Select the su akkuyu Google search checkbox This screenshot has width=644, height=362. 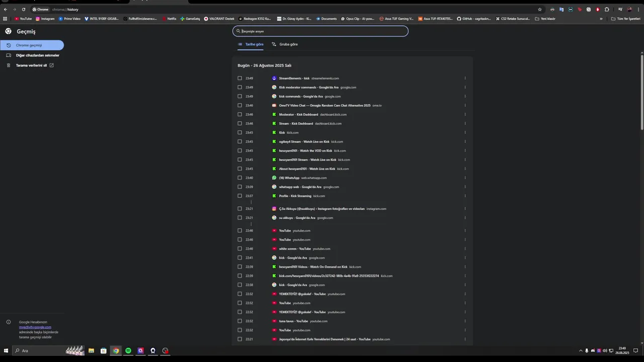click(x=239, y=218)
